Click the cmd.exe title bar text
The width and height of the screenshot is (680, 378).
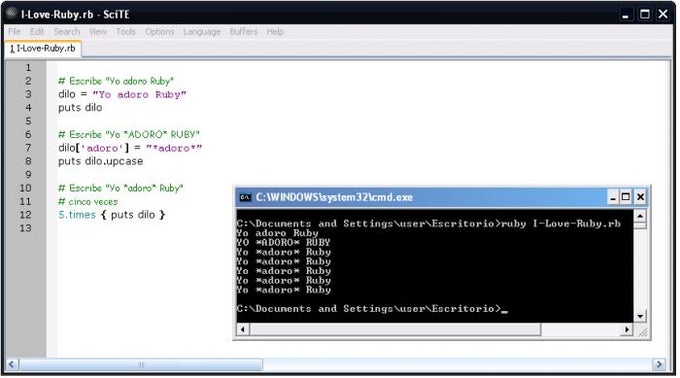pos(334,197)
